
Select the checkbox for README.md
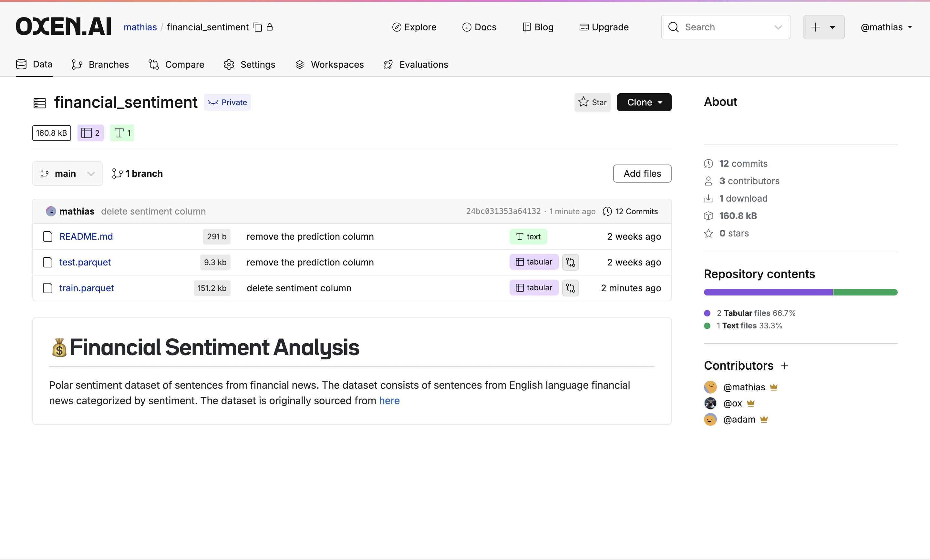pyautogui.click(x=47, y=236)
